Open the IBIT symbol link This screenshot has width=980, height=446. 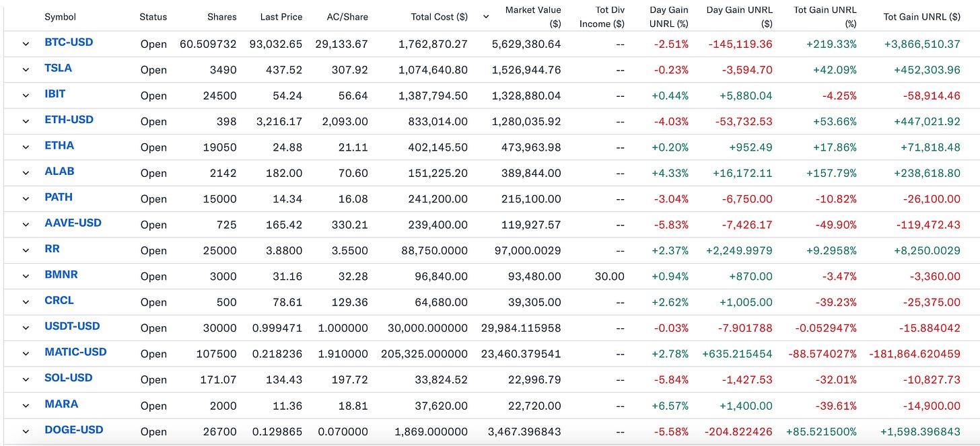55,94
